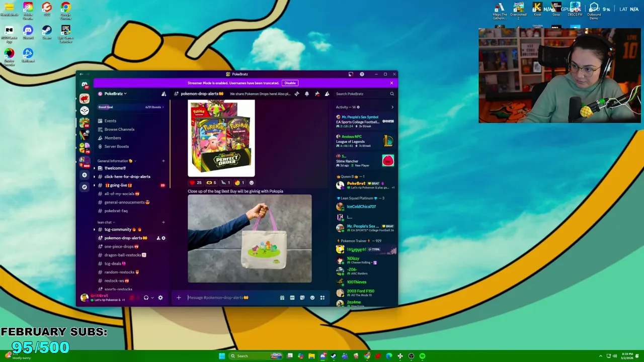Screen dimensions: 644x362
Task: Open the Pokopia tote bag image
Action: pyautogui.click(x=250, y=239)
